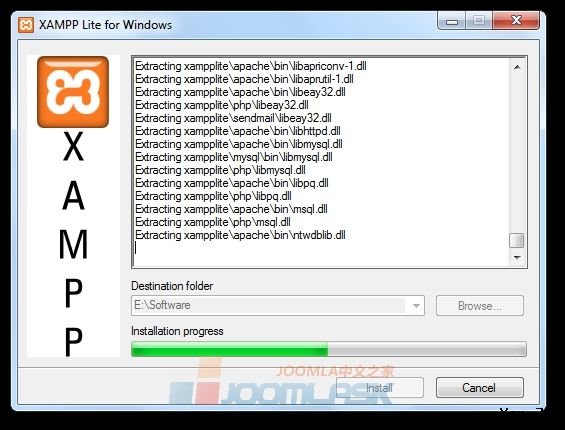The width and height of the screenshot is (565, 430).
Task: Click the log scroll down arrow
Action: (517, 258)
